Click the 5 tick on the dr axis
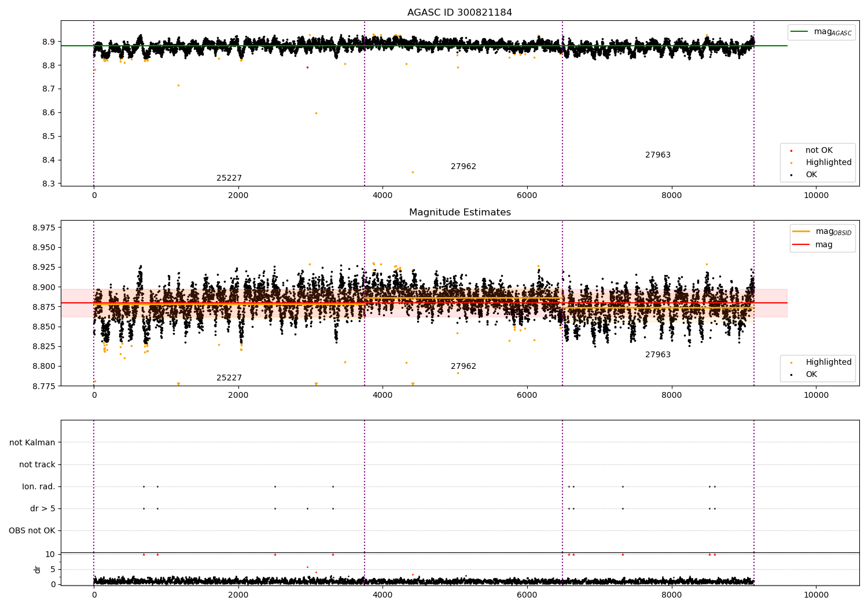Screen dimensions: 868x608 pyautogui.click(x=53, y=569)
